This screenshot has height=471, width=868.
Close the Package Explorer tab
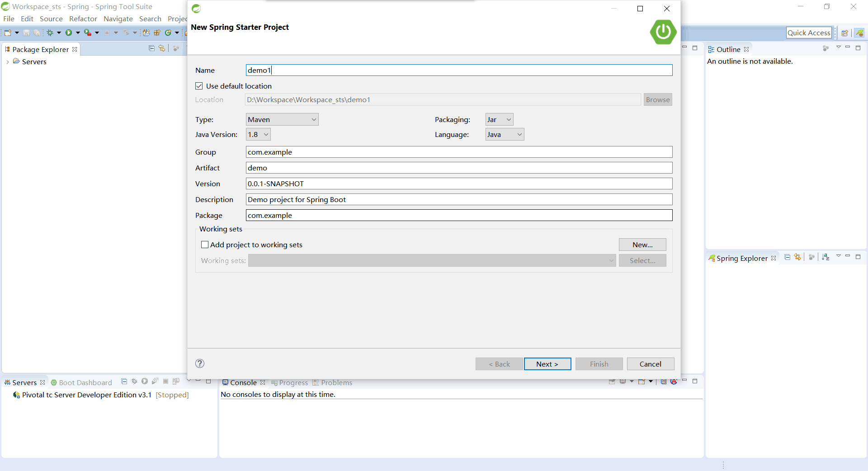[75, 49]
